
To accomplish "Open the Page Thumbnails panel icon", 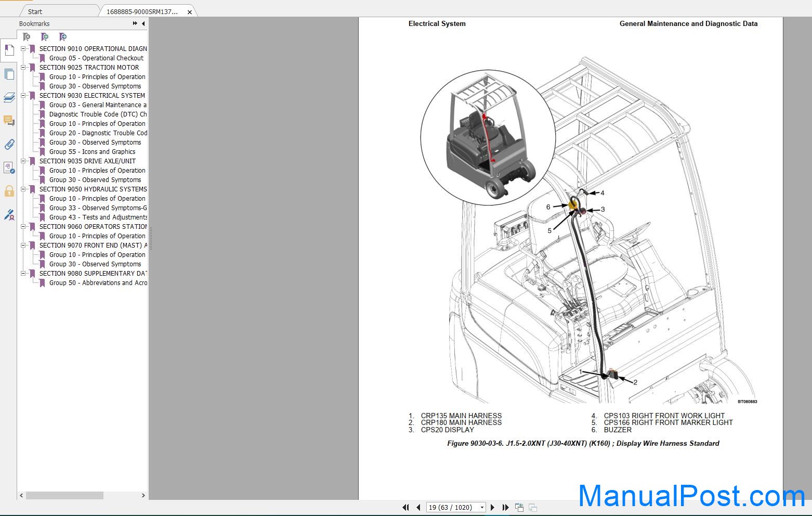I will coord(9,74).
